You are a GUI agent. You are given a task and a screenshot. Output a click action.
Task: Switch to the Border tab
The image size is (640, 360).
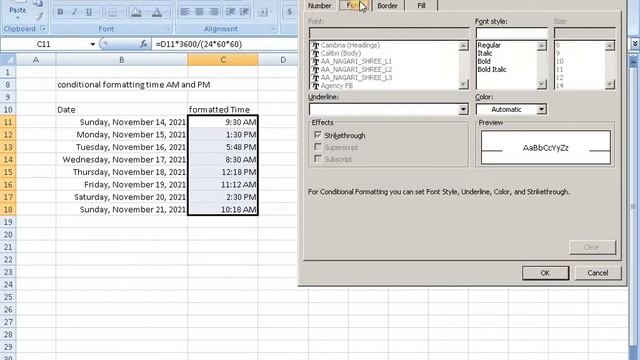pyautogui.click(x=387, y=5)
